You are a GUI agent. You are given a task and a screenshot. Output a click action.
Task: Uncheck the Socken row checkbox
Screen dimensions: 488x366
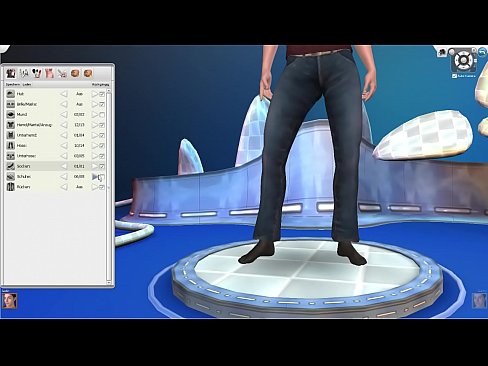(x=102, y=166)
